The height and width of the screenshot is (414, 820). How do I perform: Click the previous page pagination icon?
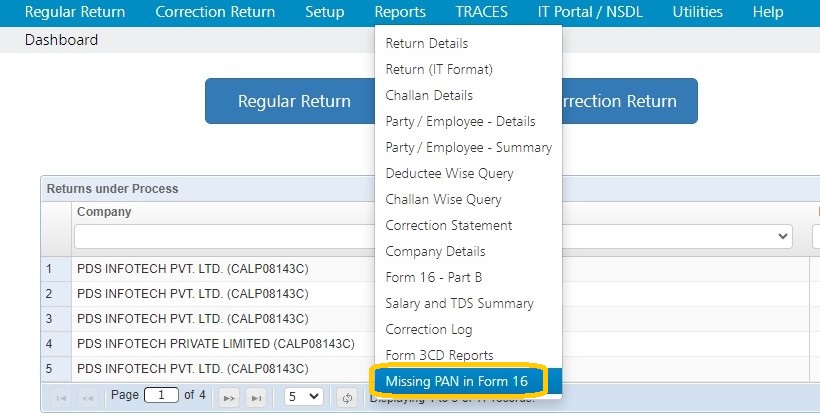87,398
